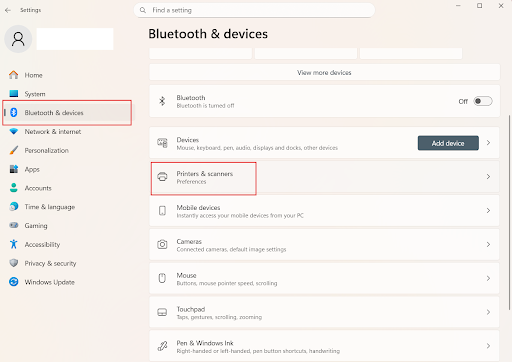The image size is (512, 362).
Task: Click View more devices
Action: (324, 72)
